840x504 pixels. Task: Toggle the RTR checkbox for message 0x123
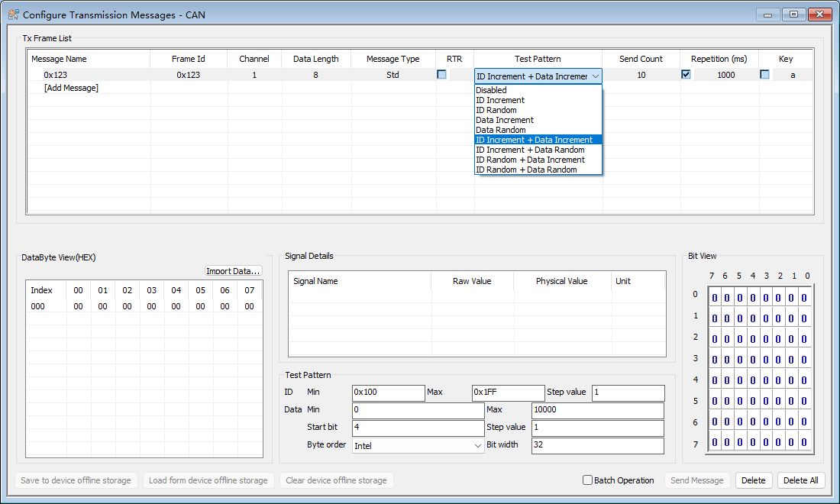[441, 74]
